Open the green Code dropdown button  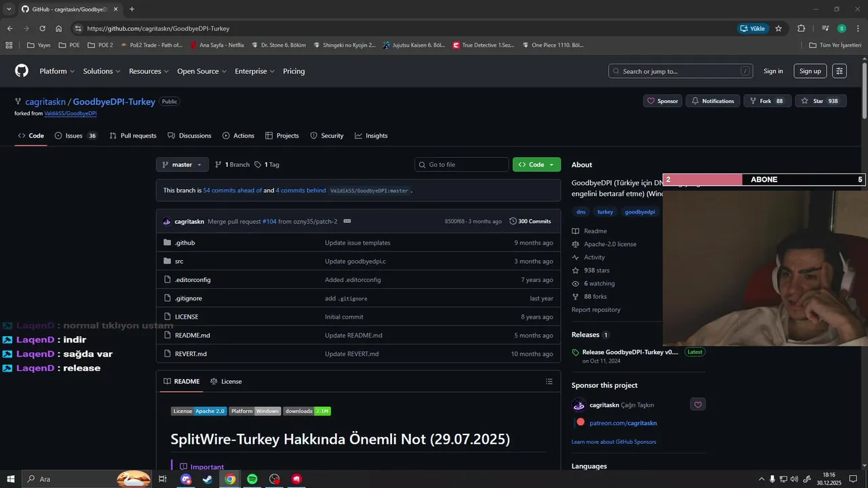[x=536, y=165]
